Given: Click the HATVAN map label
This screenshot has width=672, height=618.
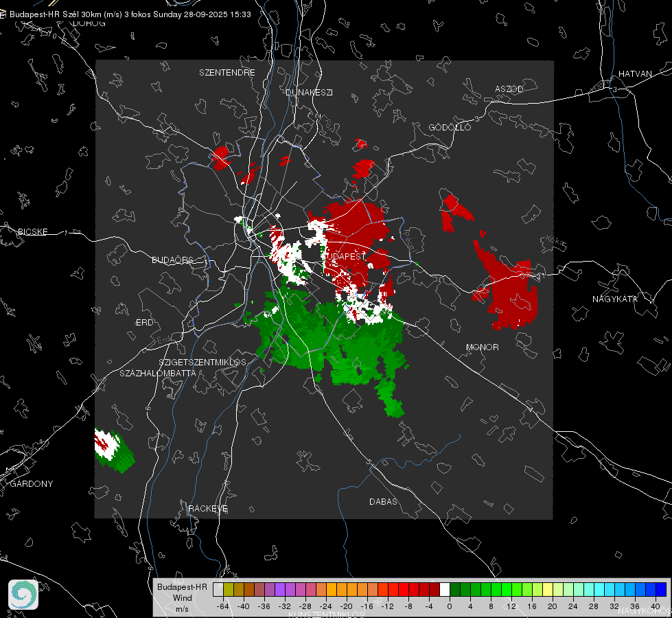Looking at the screenshot, I should pos(635,74).
